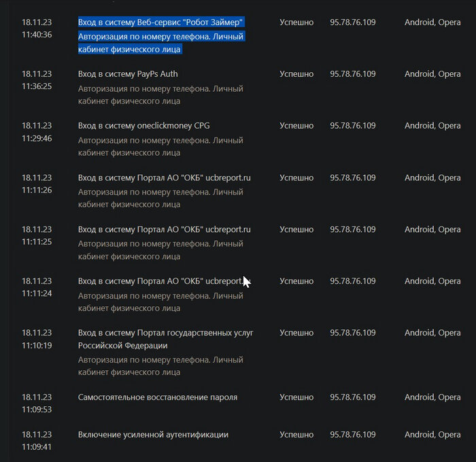
Task: Click the timestamp 11:36:25
Action: [x=37, y=86]
